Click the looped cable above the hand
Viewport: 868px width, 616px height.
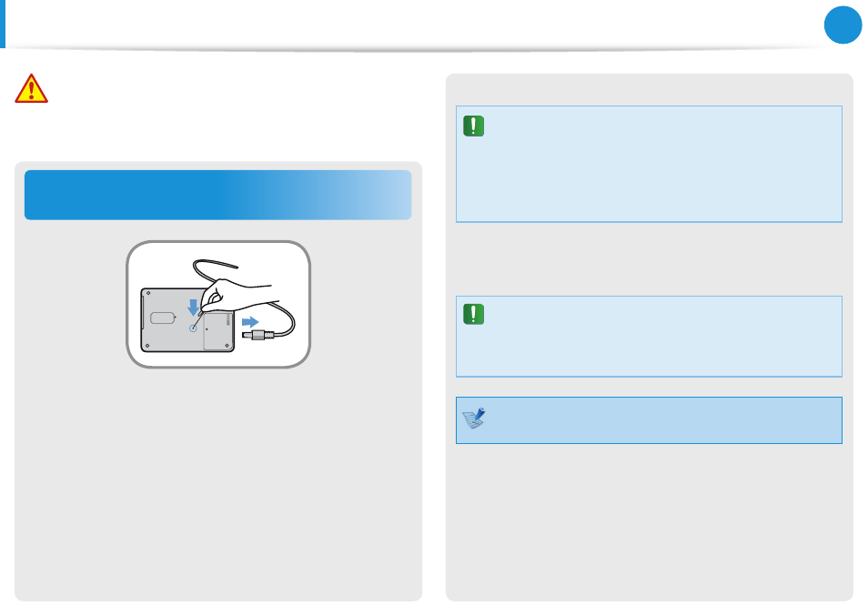point(215,269)
